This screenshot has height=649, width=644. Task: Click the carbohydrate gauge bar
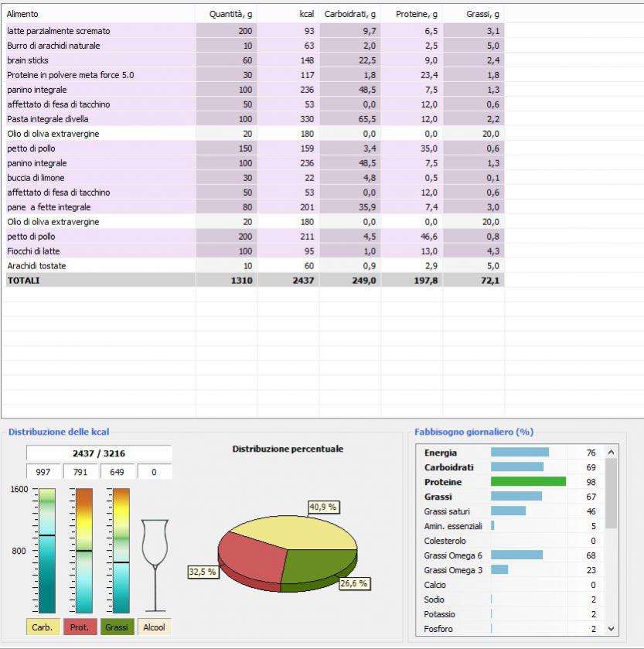click(47, 551)
